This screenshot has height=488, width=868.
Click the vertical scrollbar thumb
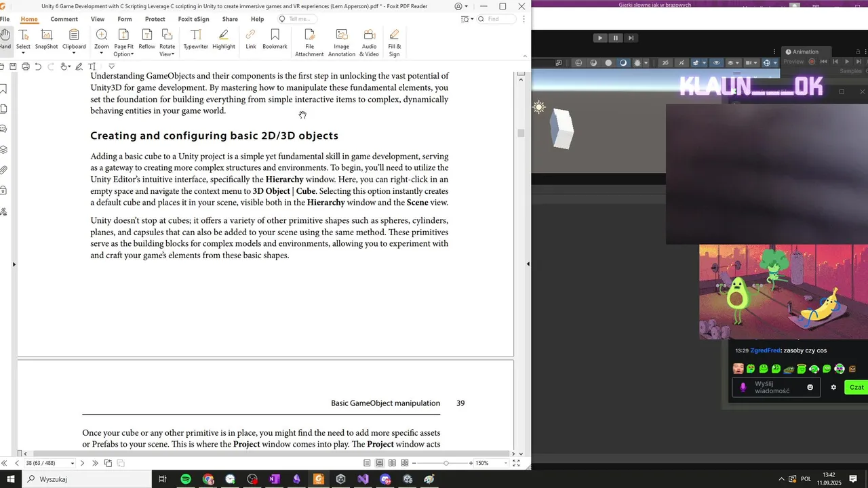521,133
